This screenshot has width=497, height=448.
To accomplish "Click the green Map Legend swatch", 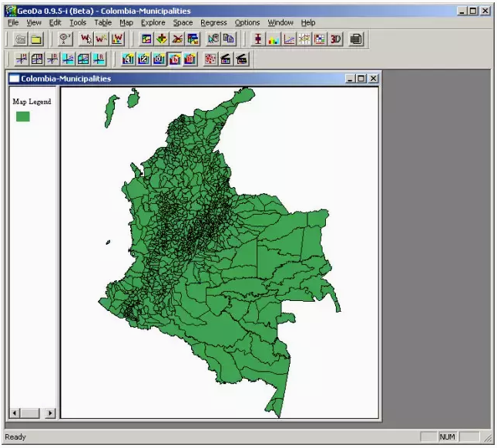I will tap(23, 116).
